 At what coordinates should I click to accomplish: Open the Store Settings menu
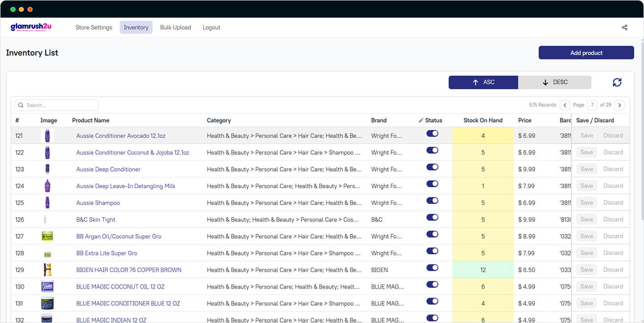click(94, 27)
